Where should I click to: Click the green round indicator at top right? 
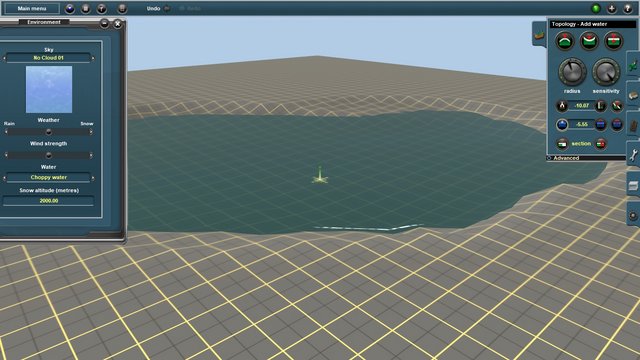tap(596, 8)
